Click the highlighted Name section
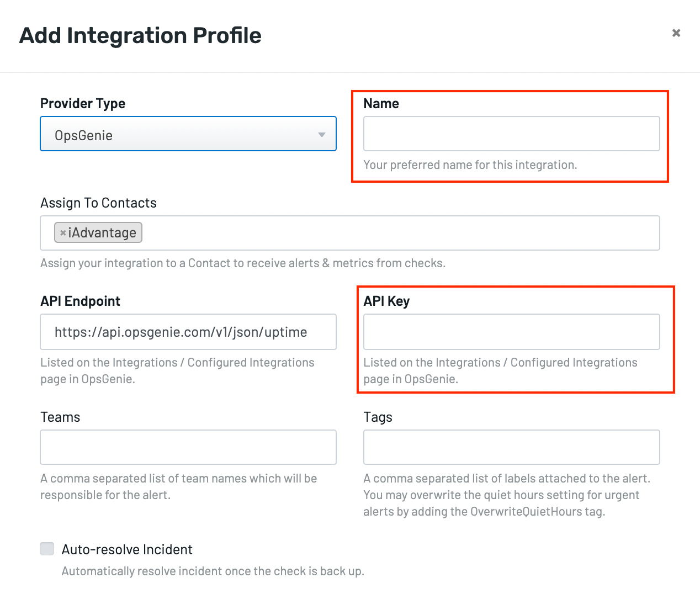 [510, 136]
